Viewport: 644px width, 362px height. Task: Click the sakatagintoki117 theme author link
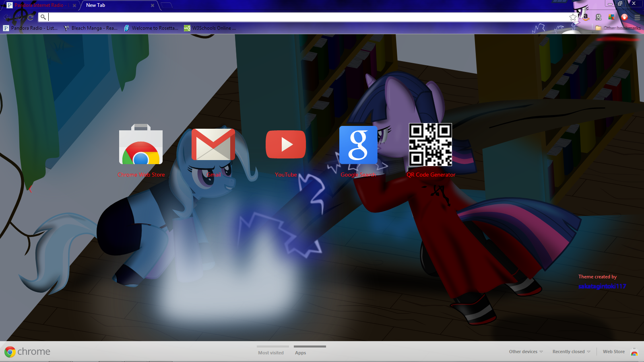coord(602,286)
